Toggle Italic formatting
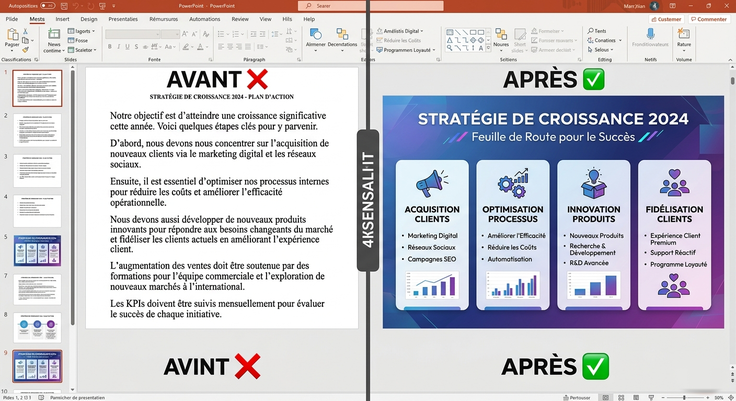 pyautogui.click(x=118, y=47)
